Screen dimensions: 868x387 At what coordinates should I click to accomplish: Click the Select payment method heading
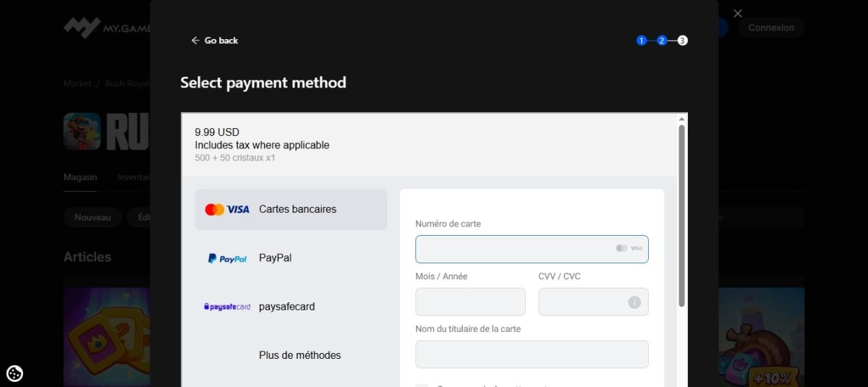click(x=263, y=82)
